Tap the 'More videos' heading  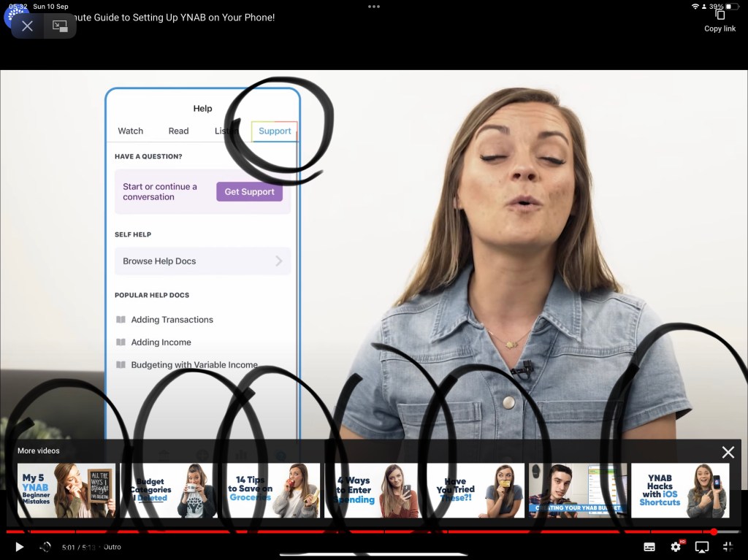point(39,450)
